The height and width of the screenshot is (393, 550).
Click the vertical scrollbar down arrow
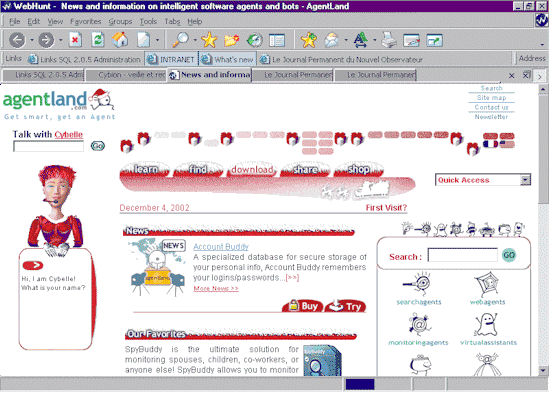click(543, 370)
